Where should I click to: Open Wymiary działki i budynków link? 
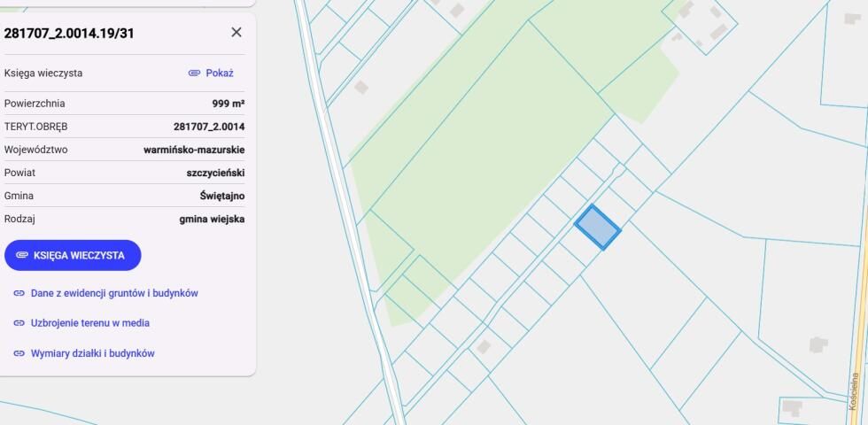[92, 353]
